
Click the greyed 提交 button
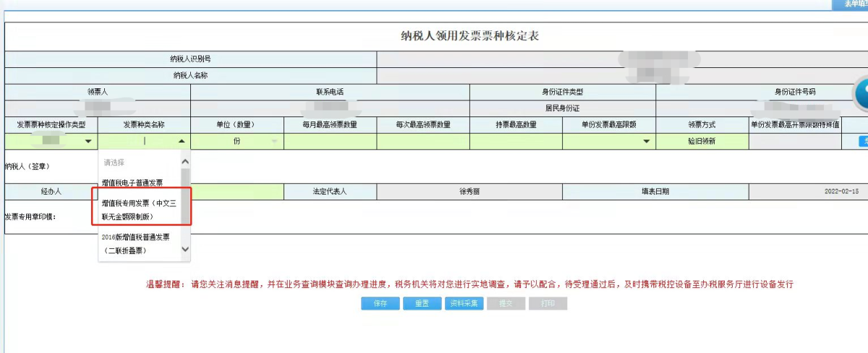[506, 304]
